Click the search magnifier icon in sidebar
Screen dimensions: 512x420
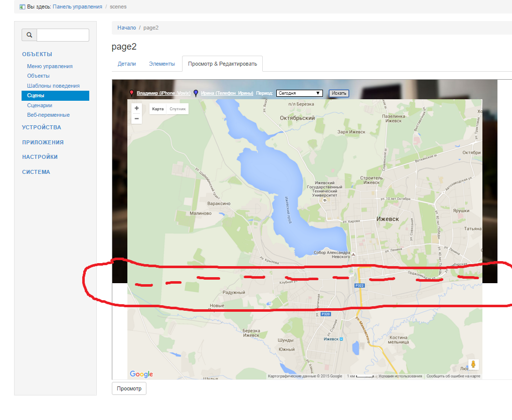(30, 35)
